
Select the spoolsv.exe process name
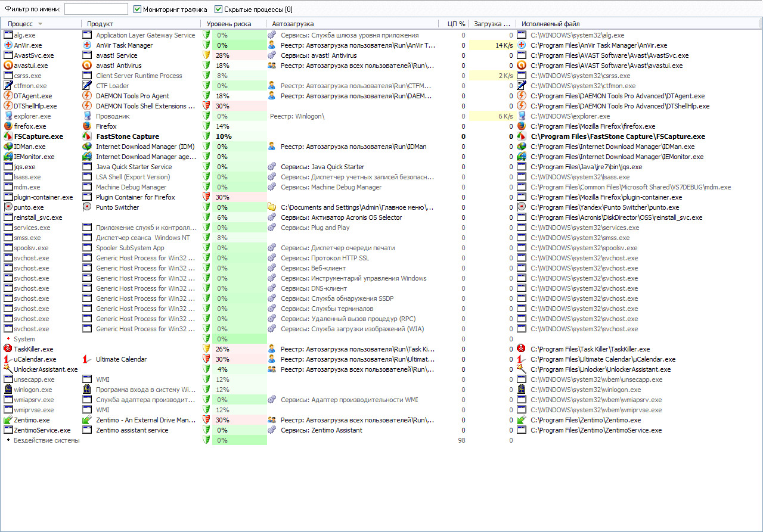(x=31, y=248)
